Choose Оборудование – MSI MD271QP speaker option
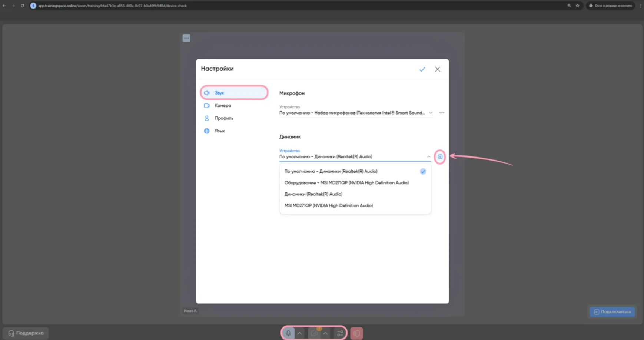Viewport: 644px width, 340px height. tap(346, 183)
